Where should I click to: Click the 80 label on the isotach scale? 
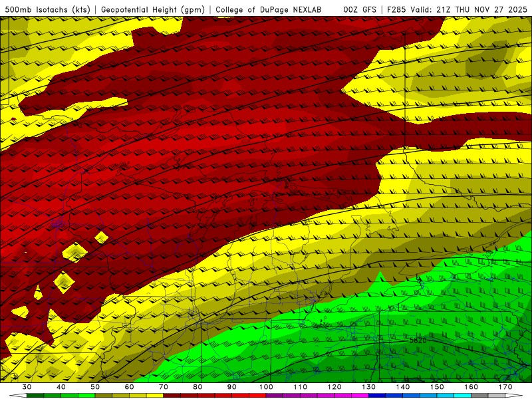coord(198,387)
